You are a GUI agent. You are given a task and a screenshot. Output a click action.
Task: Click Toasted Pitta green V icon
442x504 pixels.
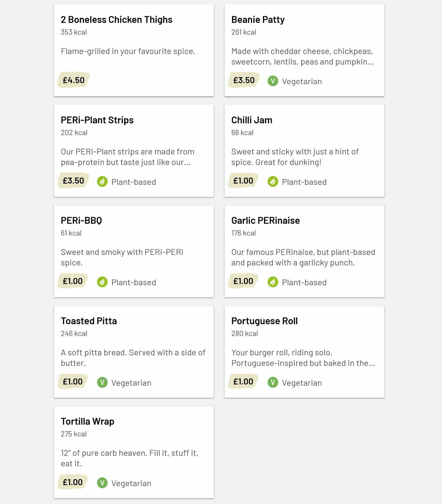[x=102, y=383]
